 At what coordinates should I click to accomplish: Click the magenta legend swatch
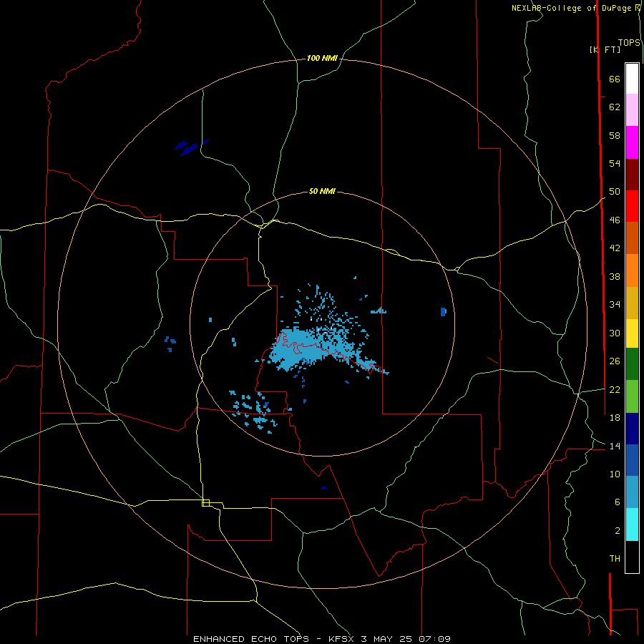[x=632, y=142]
